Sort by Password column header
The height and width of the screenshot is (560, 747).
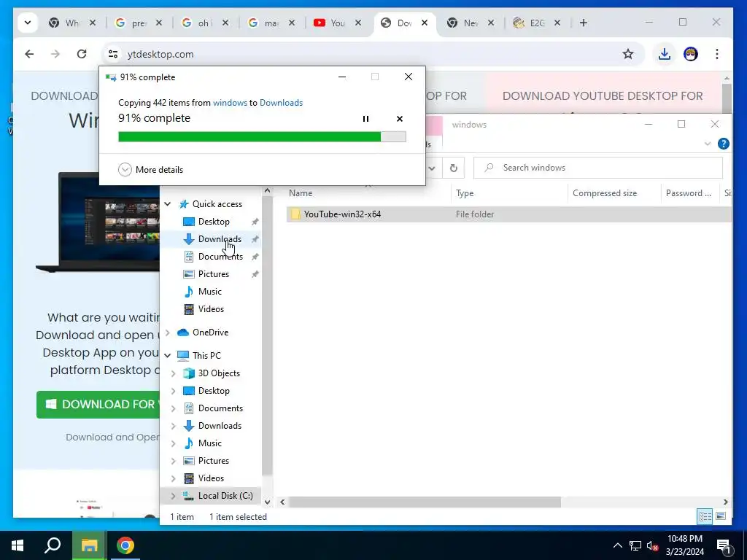click(x=688, y=192)
